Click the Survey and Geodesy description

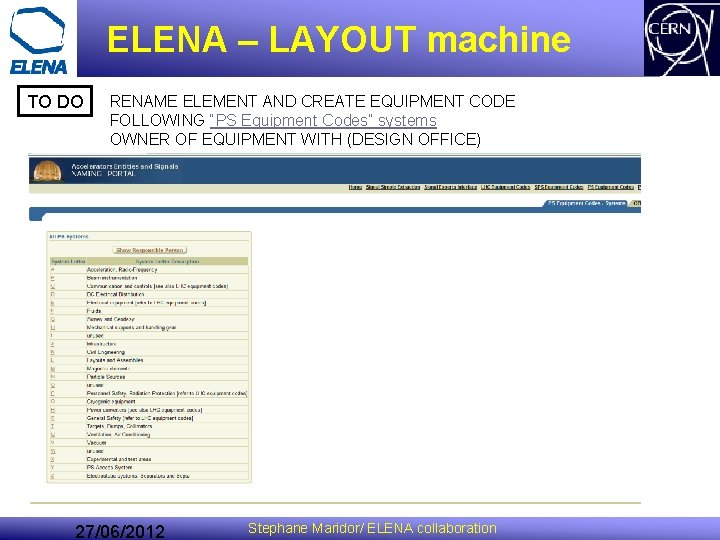pos(111,319)
